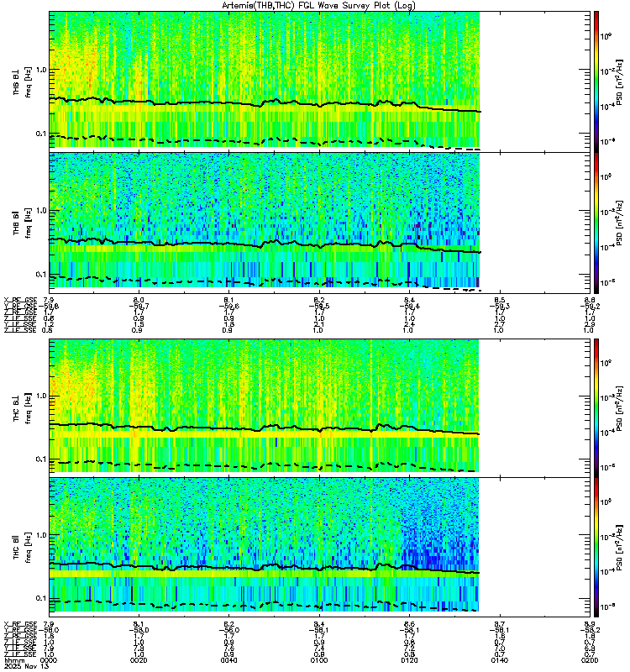Click the 'PSD [nT²/Hz]' label of THC B⊥ color bar
Screen dimensions: 630x672
click(620, 408)
